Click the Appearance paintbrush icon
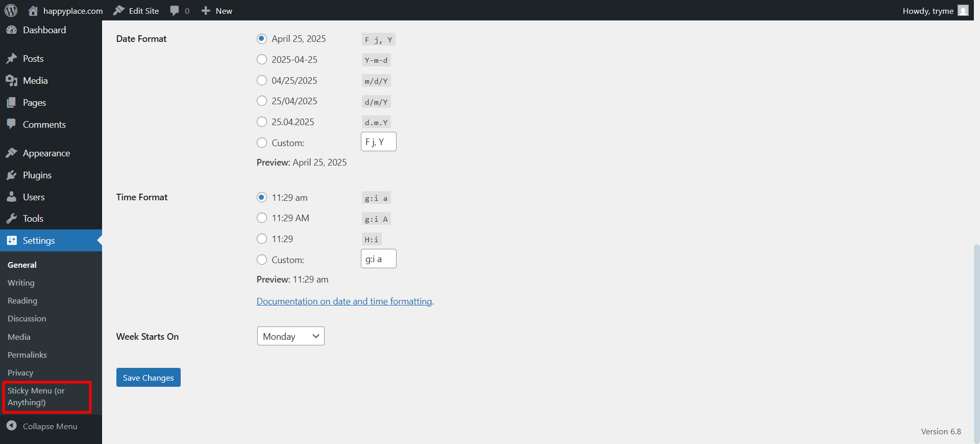 pos(12,153)
